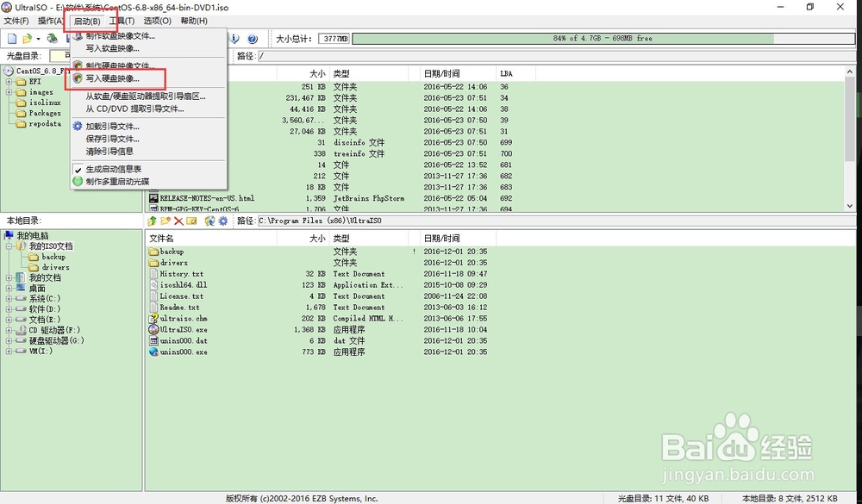The image size is (862, 504).
Task: Expand the EFI folder in disc tree
Action: coord(9,81)
